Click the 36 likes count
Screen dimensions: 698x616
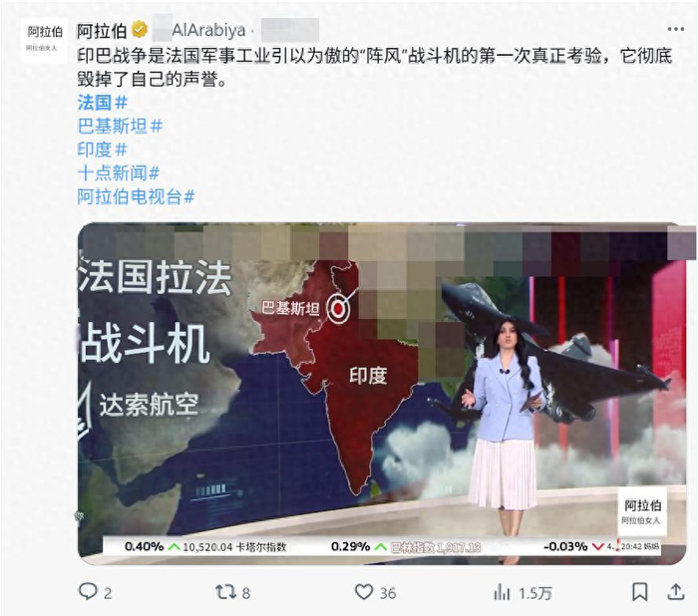pos(388,593)
